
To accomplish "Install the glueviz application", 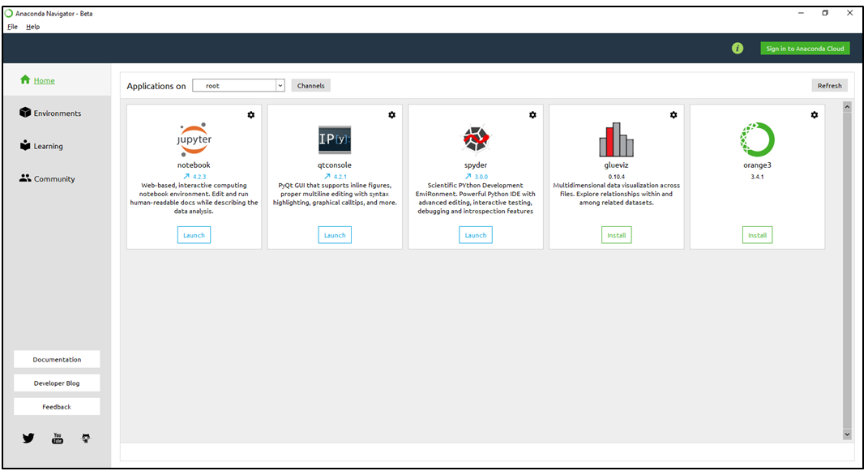I will [617, 235].
